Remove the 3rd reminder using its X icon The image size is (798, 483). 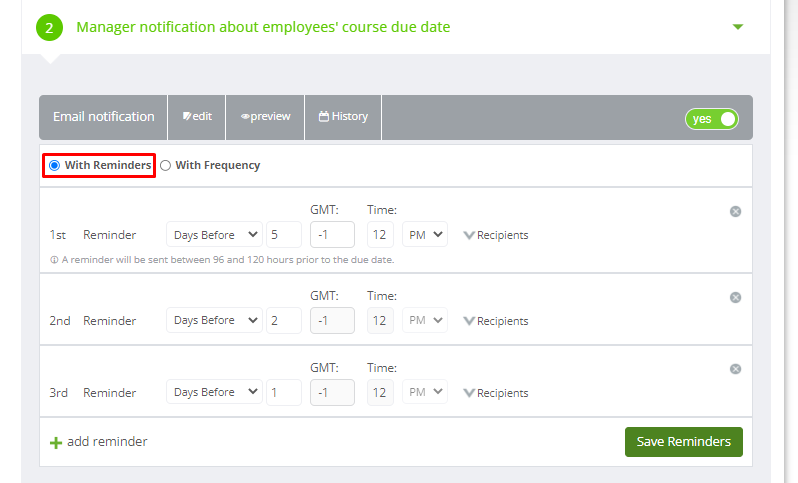tap(735, 369)
